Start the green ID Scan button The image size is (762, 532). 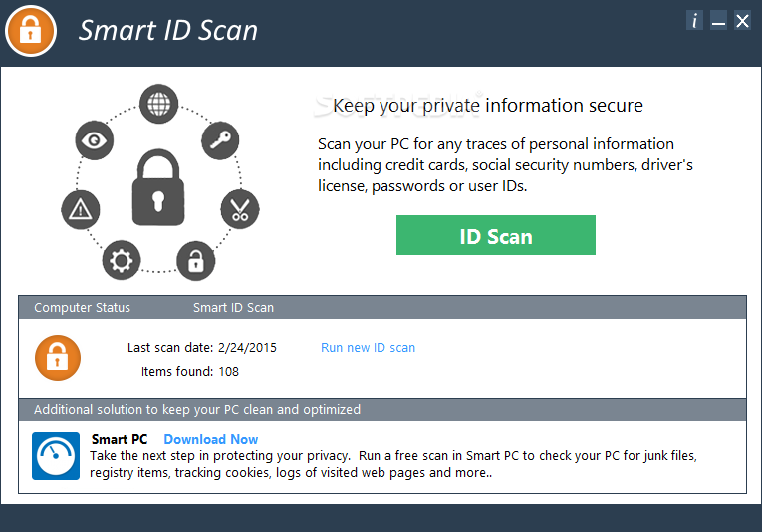(496, 235)
